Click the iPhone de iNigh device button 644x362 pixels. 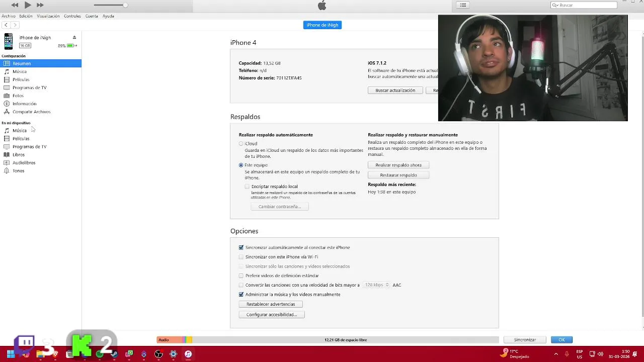323,25
